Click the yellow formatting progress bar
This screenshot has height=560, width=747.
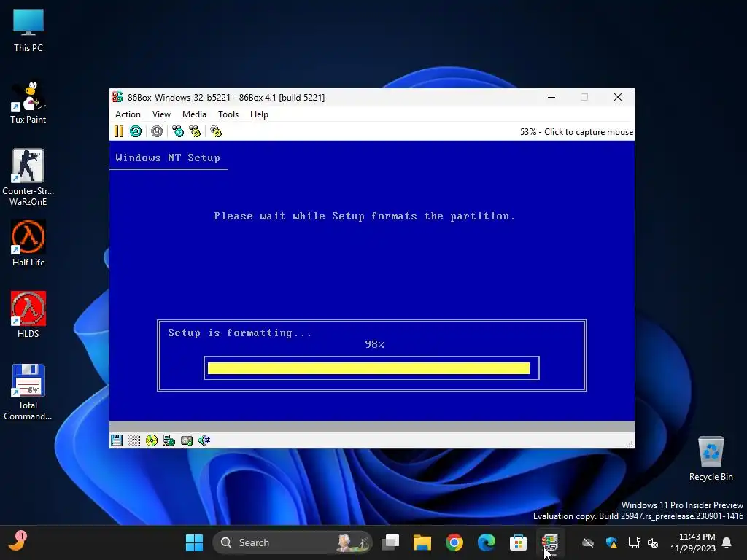pos(368,368)
